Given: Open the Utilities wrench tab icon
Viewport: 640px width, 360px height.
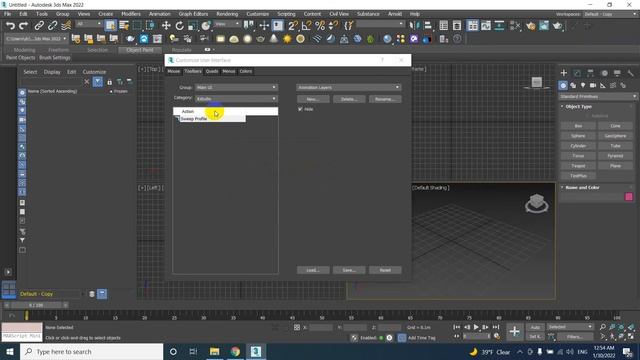Looking at the screenshot, I should (x=631, y=73).
